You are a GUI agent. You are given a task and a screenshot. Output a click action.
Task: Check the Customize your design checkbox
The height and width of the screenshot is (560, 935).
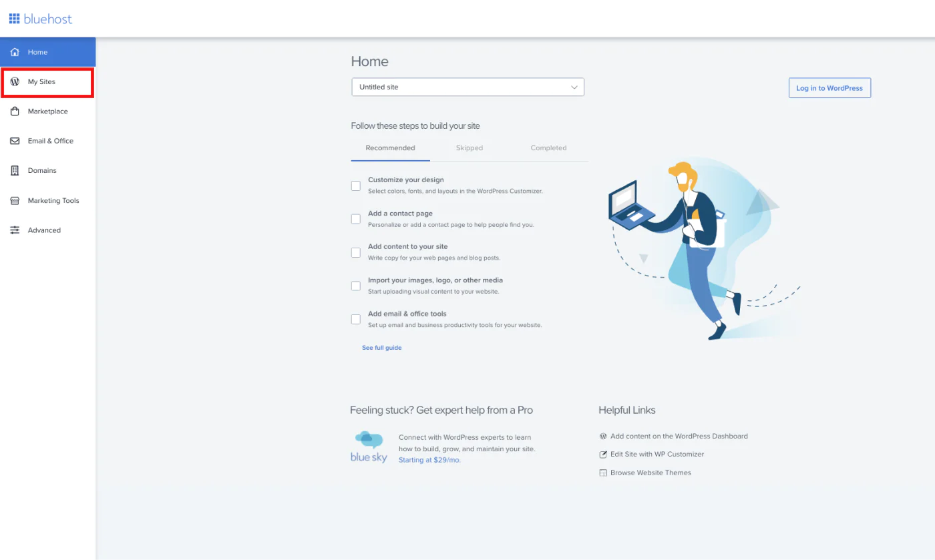tap(356, 186)
